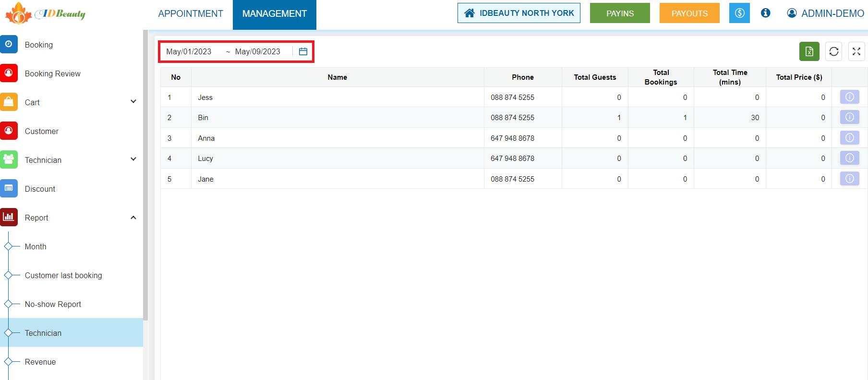The height and width of the screenshot is (380, 868).
Task: View details for technician Jess
Action: [850, 97]
